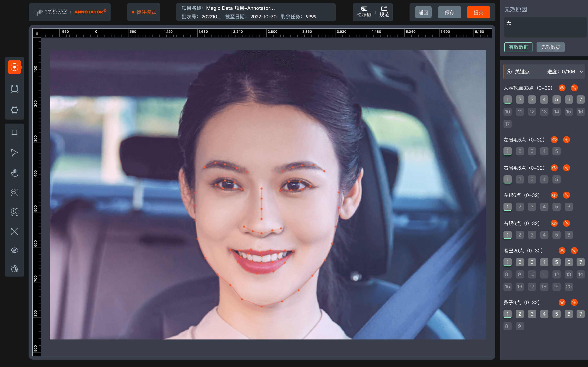588x367 pixels.
Task: Click the link icon beside 鼻子9点
Action: pyautogui.click(x=574, y=302)
